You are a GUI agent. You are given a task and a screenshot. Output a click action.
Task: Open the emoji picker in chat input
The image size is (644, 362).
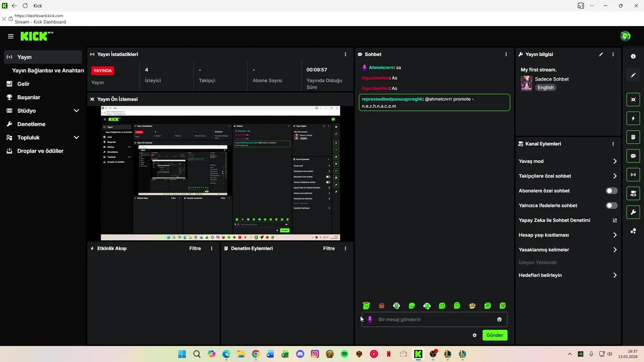499,319
